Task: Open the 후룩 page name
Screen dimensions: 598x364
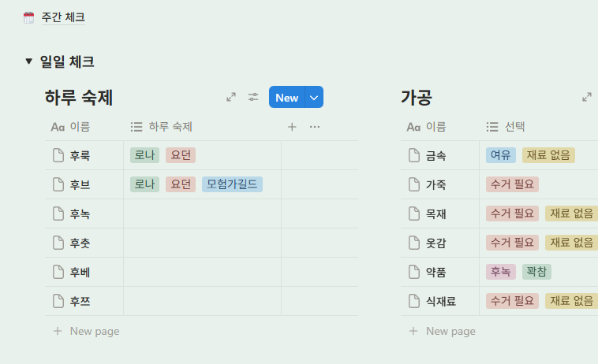Action: tap(80, 156)
